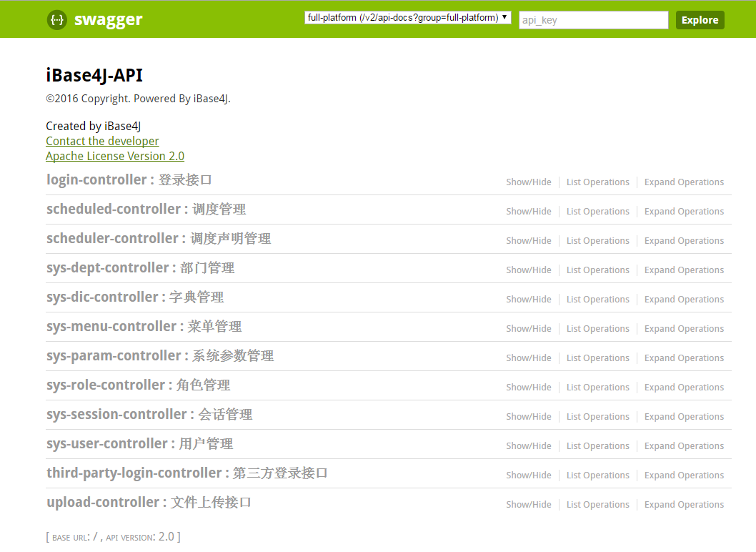Expand the sys-dic-controller section heading
This screenshot has width=756, height=552.
click(135, 297)
